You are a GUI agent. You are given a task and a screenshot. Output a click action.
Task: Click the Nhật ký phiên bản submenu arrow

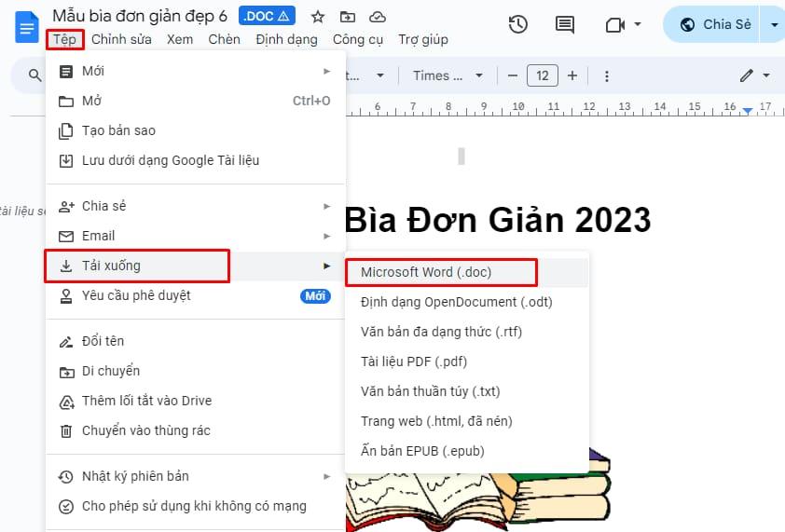point(327,476)
